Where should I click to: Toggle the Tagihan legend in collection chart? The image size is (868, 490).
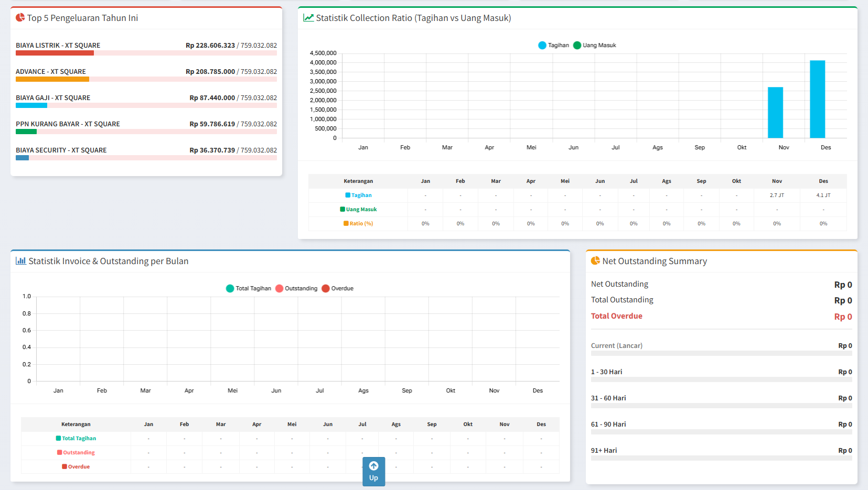pos(554,46)
